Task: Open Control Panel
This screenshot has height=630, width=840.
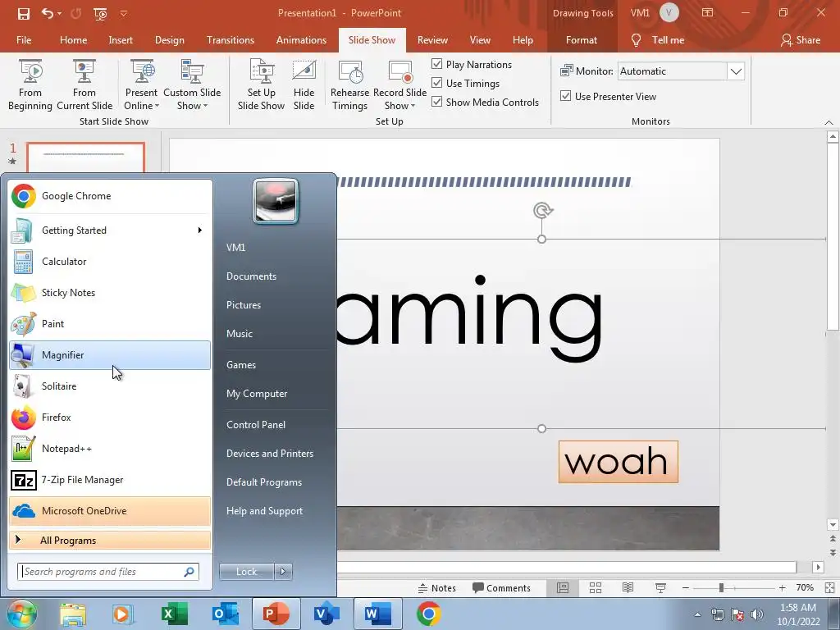Action: point(256,425)
